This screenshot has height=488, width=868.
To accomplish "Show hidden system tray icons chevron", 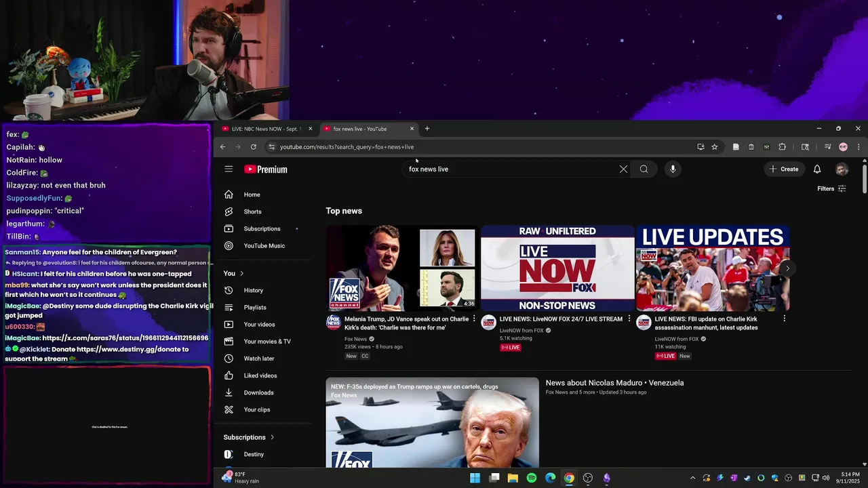I will click(x=692, y=479).
